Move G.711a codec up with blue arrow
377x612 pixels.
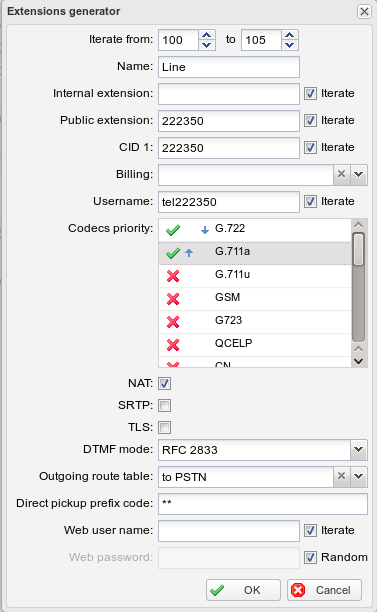(x=189, y=253)
